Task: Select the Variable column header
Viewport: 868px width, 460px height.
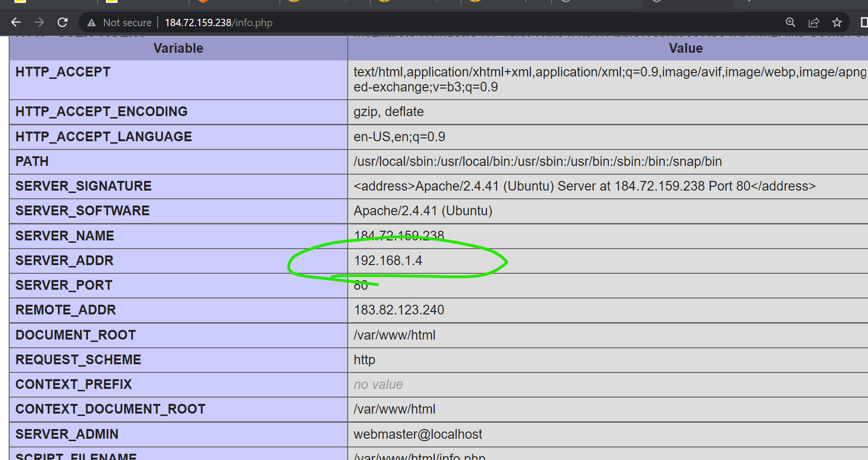Action: coord(178,48)
